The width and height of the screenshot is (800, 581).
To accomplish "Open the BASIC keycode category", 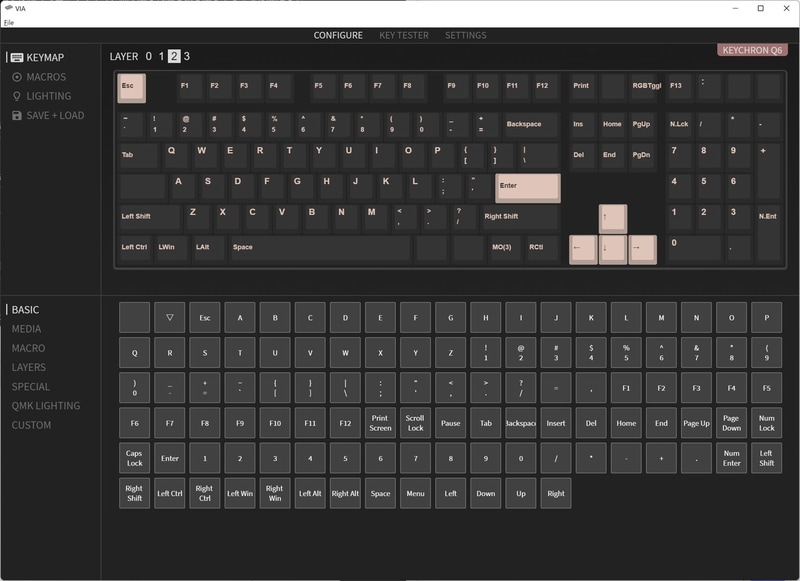I will pyautogui.click(x=25, y=310).
